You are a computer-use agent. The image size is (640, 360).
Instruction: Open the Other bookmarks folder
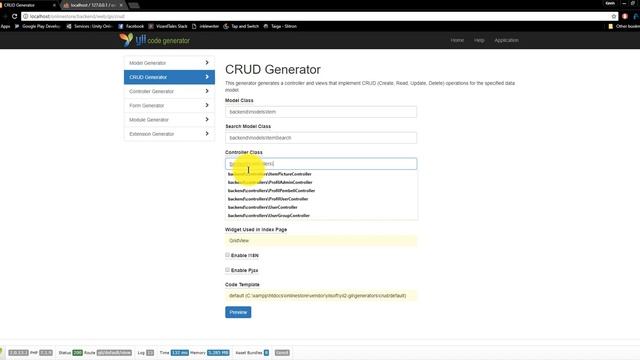coord(624,26)
